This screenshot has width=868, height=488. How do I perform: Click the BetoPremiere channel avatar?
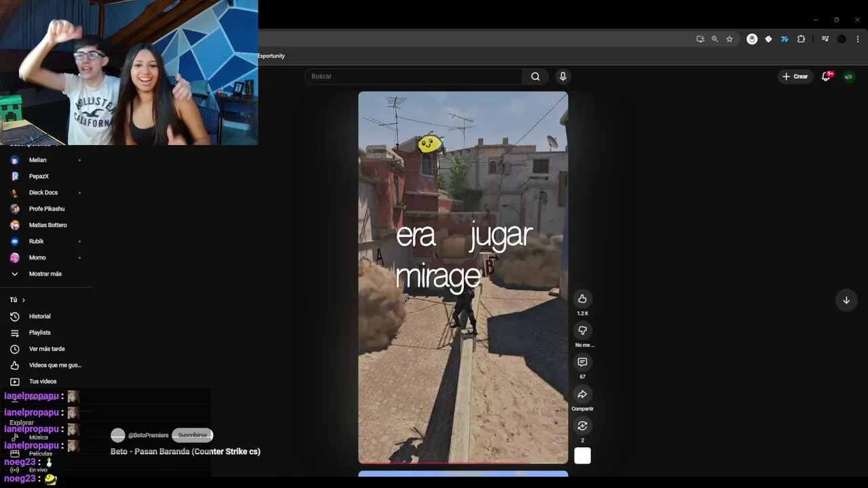pos(118,435)
